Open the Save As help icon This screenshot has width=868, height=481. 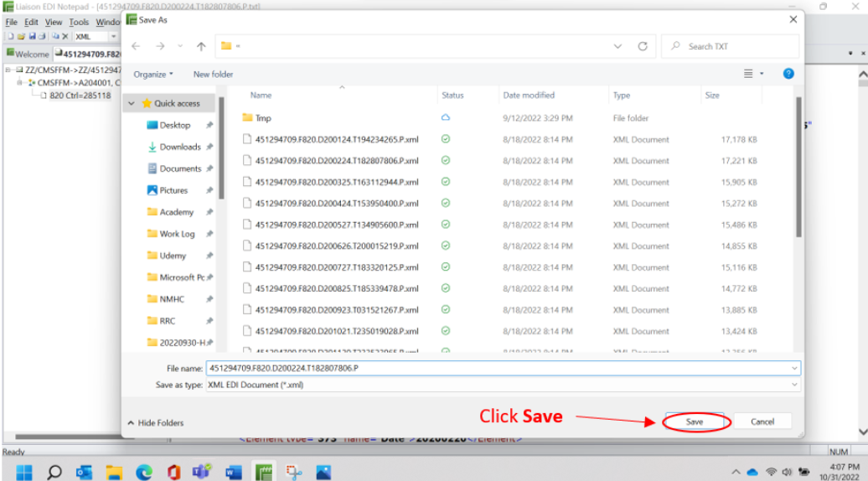(788, 74)
